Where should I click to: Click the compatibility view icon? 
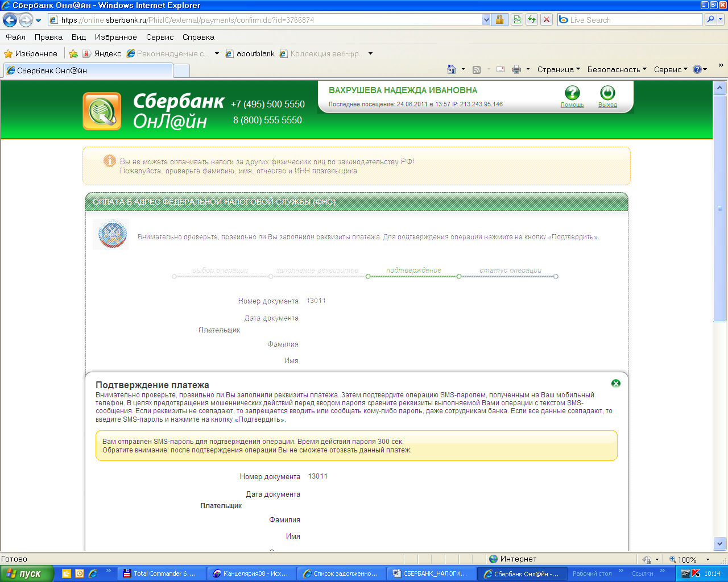pos(516,20)
